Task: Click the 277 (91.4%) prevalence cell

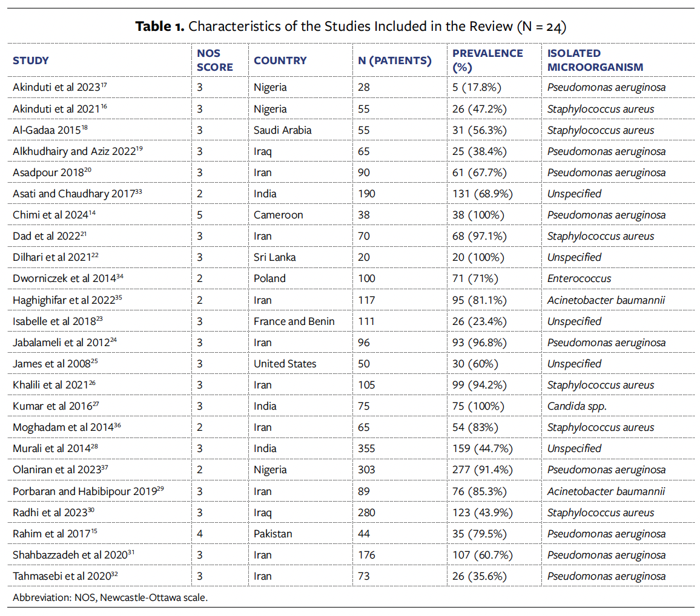Action: 483,470
